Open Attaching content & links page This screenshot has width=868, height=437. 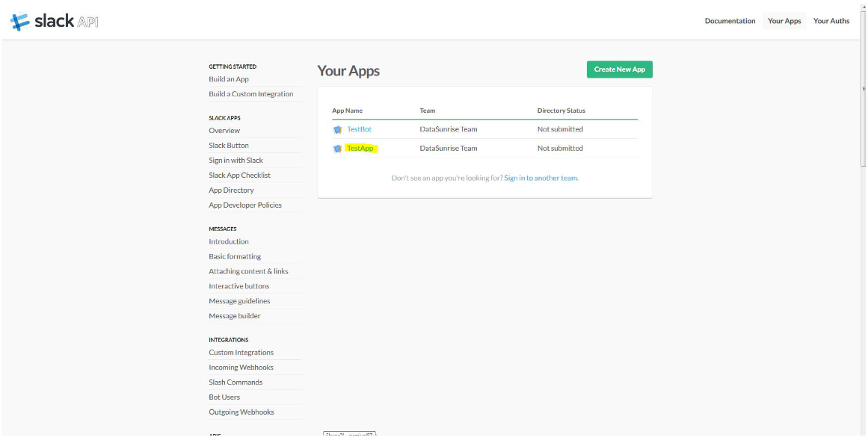pos(248,272)
